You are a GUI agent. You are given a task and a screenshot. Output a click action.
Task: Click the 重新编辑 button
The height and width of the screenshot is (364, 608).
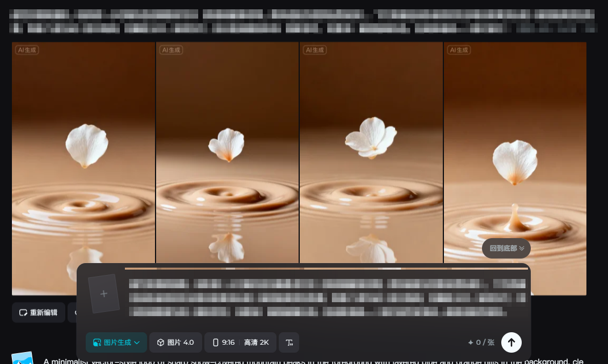pyautogui.click(x=39, y=312)
